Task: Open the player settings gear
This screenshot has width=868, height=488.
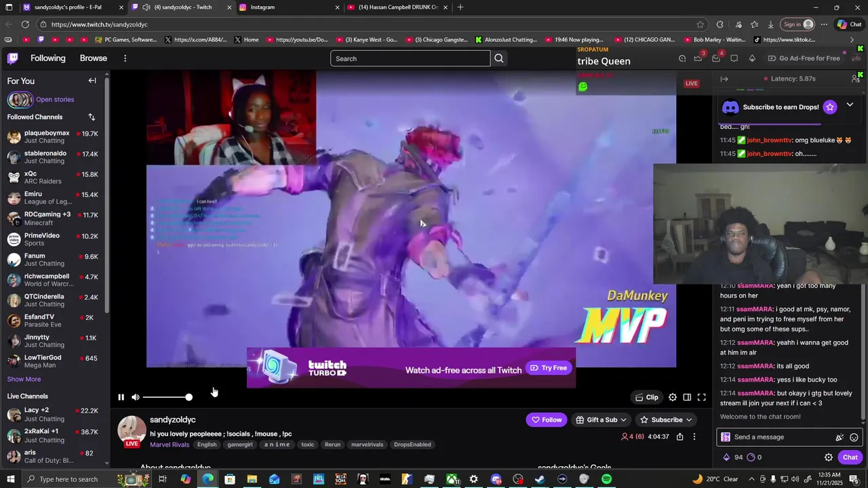Action: point(673,397)
